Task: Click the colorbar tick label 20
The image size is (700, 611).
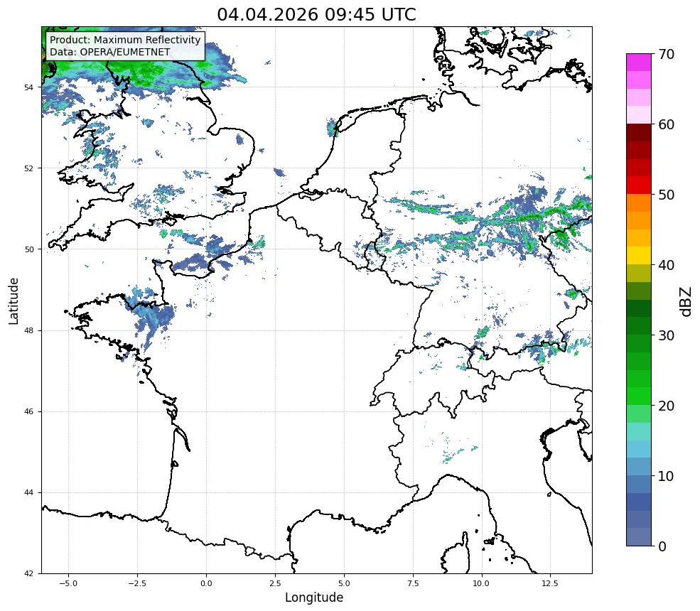Action: (x=666, y=406)
